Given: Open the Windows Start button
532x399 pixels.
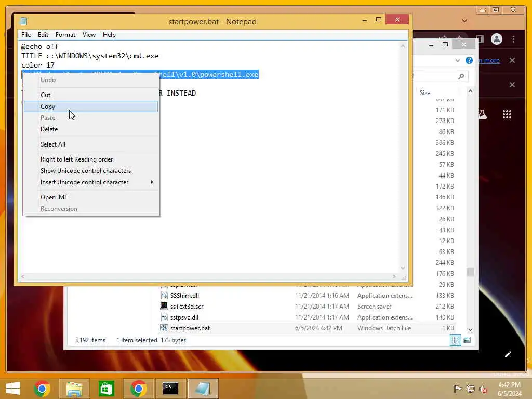Looking at the screenshot, I should tap(13, 389).
